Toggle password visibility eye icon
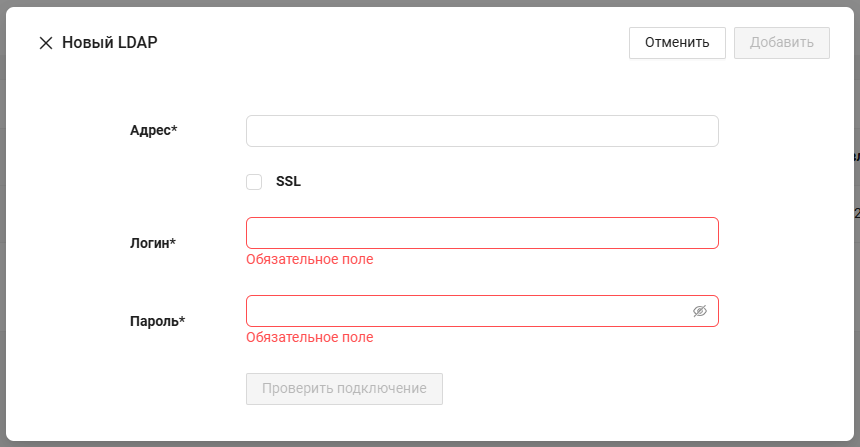Image resolution: width=860 pixels, height=447 pixels. pyautogui.click(x=700, y=311)
